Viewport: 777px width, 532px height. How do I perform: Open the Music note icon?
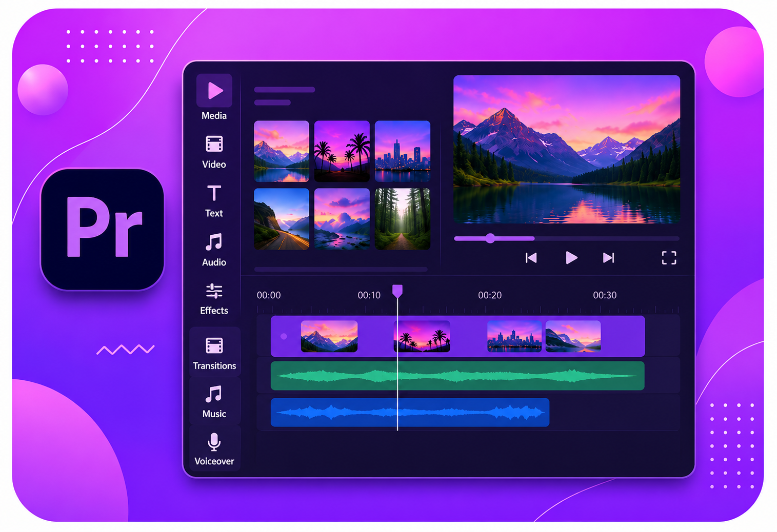214,394
